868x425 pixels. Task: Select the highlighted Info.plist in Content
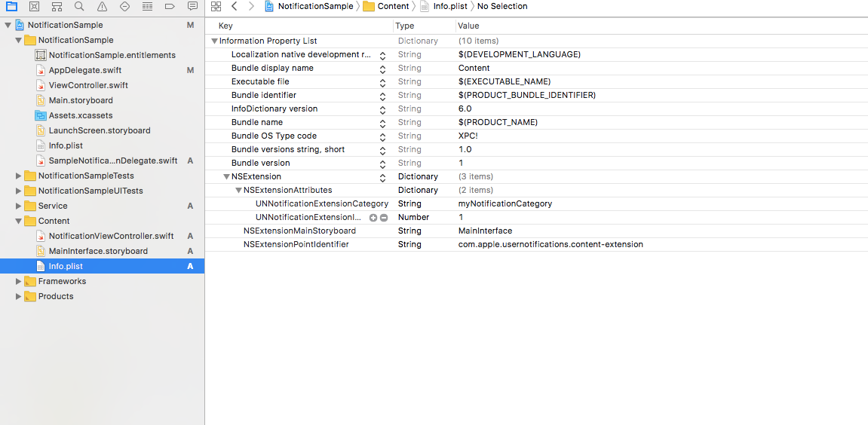click(x=102, y=266)
